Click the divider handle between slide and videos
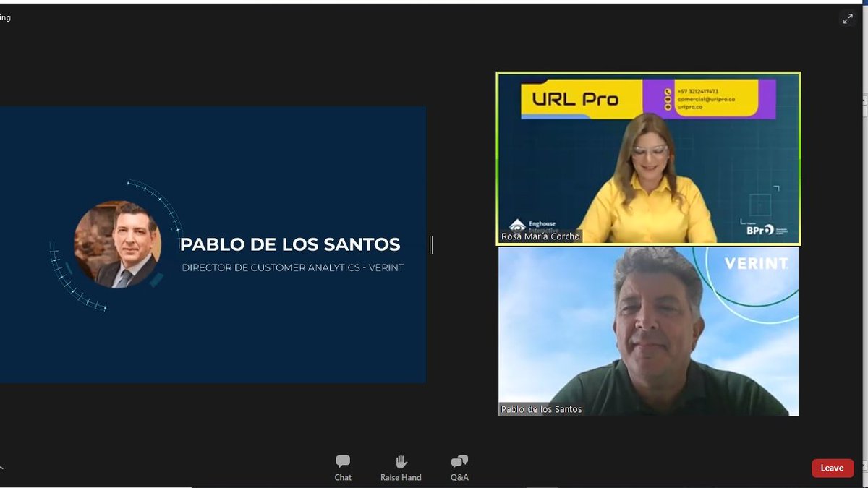Screen dimensions: 868x488 (x=431, y=245)
